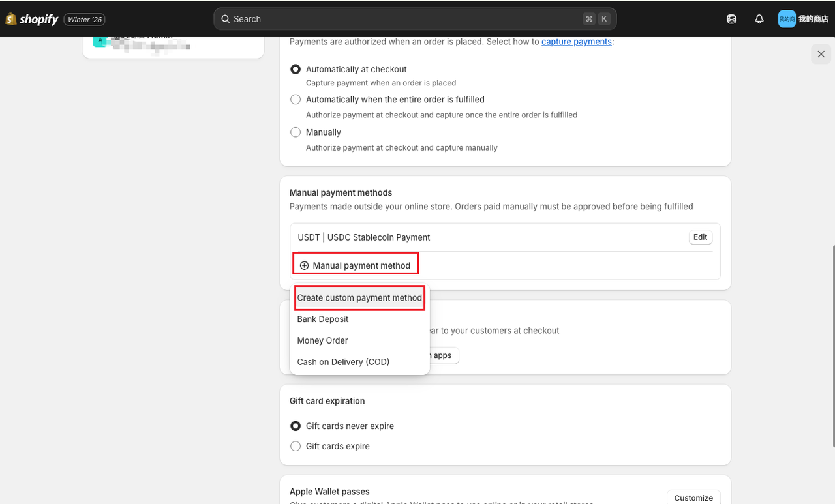This screenshot has width=835, height=504.
Task: Open the Manual payment method menu
Action: (356, 265)
